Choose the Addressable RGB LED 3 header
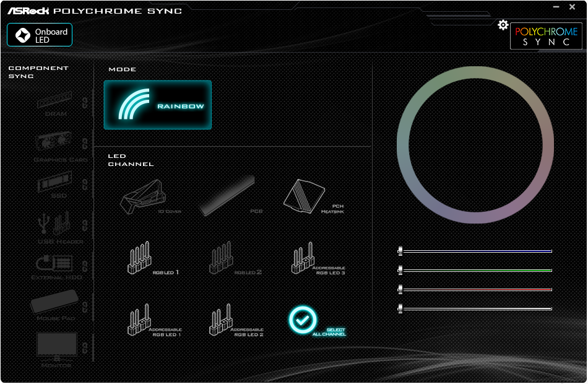This screenshot has height=384, width=588. tap(318, 259)
